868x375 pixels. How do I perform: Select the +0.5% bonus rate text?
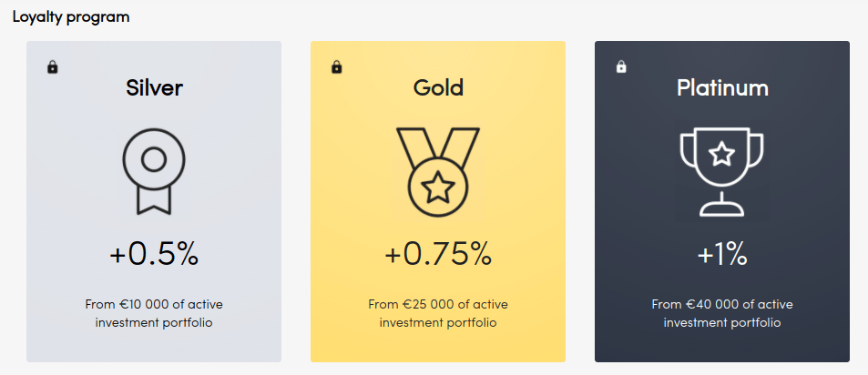pos(154,255)
